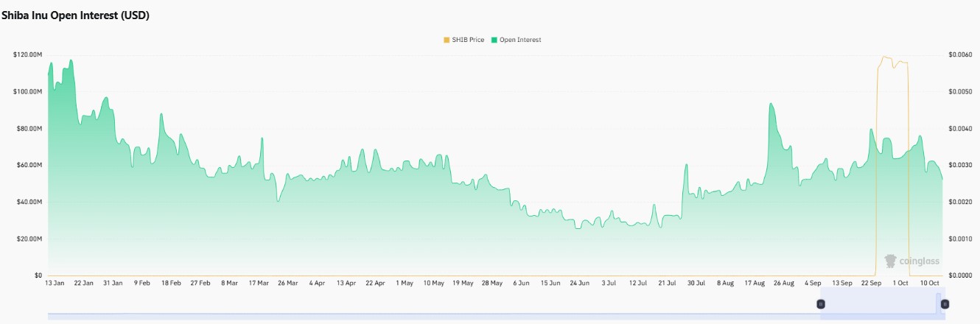Viewport: 980px width, 324px height.
Task: Click the $100.00M left axis label
Action: click(27, 91)
